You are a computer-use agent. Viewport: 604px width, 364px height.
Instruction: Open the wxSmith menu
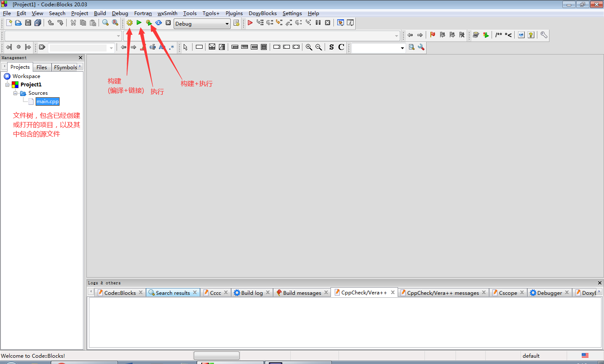click(x=167, y=13)
